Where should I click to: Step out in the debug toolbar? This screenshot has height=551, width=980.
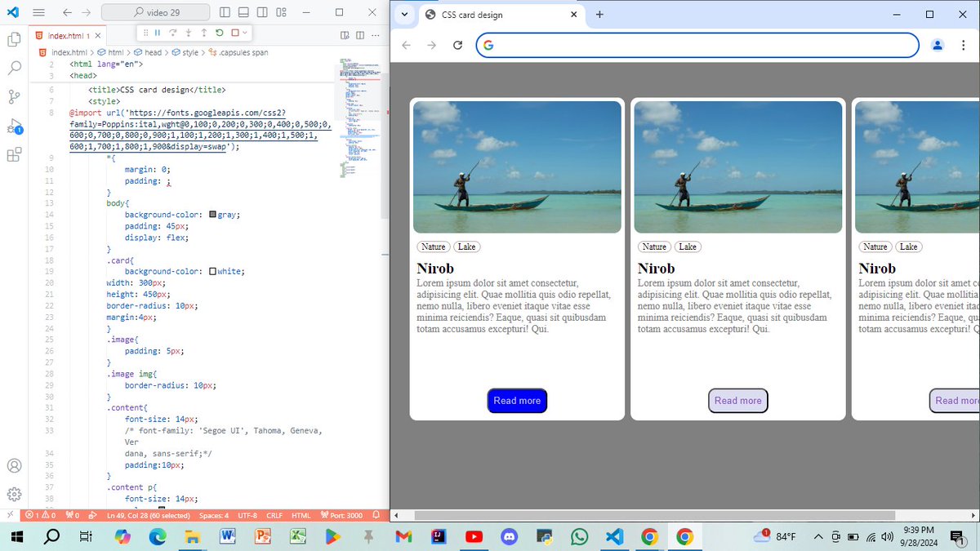(204, 33)
